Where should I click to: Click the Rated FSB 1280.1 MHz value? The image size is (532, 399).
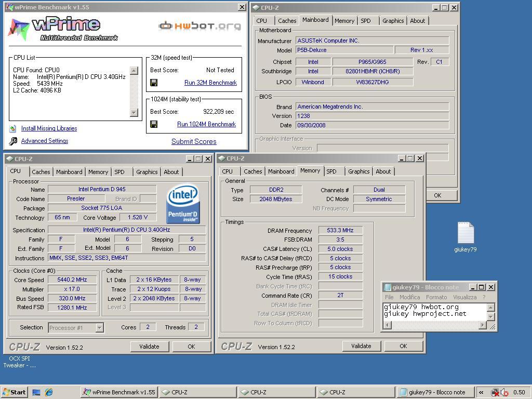(72, 308)
